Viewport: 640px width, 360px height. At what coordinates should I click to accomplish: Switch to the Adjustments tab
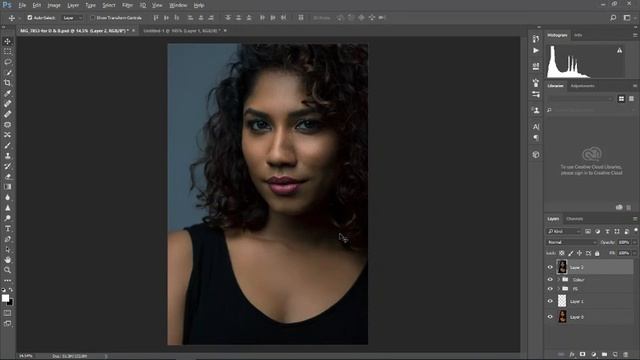[582, 86]
